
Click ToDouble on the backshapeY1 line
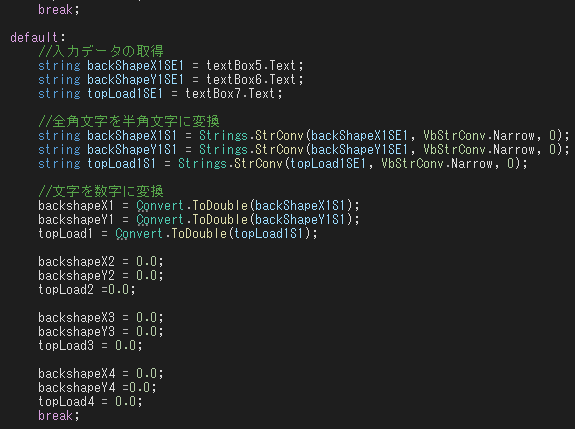(220, 220)
